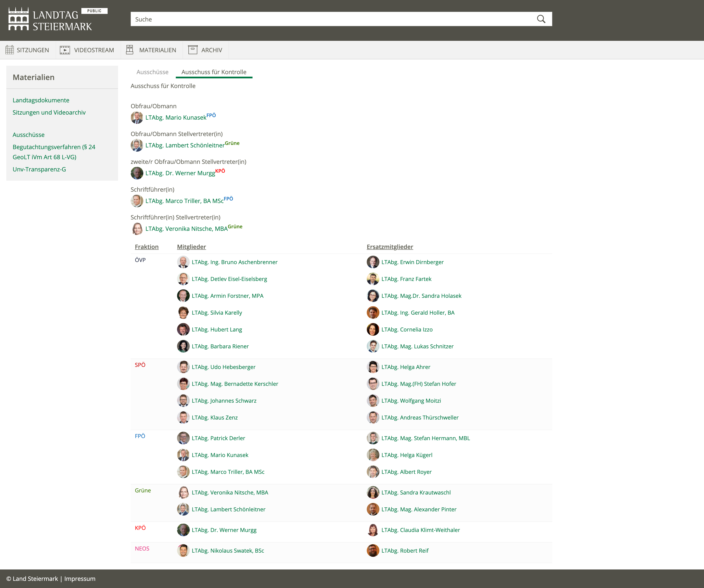Viewport: 704px width, 588px height.
Task: Open LTAbg. Albert Royer link
Action: point(407,472)
